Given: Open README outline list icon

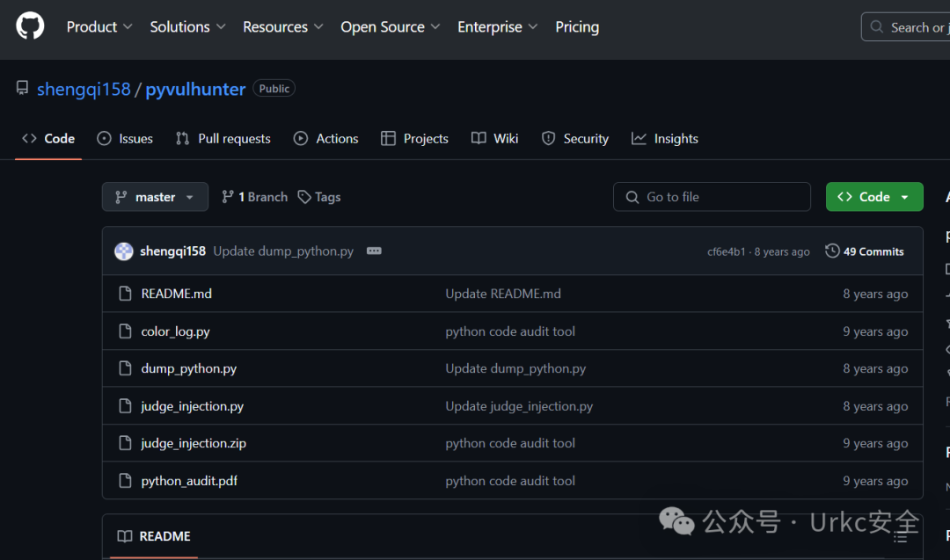Looking at the screenshot, I should 901,536.
